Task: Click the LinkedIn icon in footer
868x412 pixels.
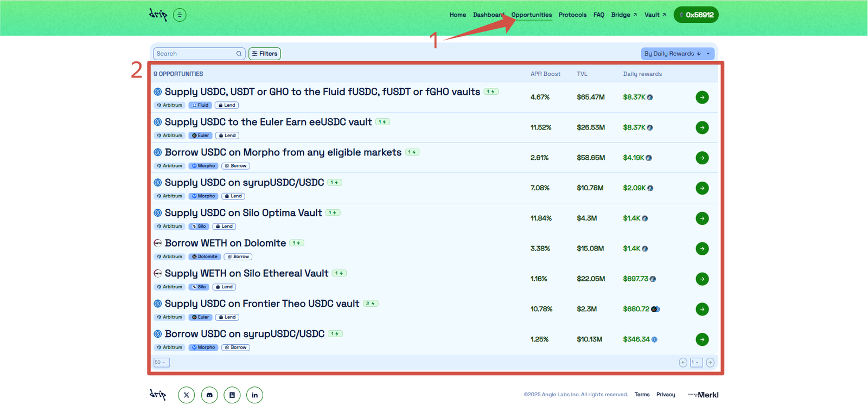Action: [254, 395]
